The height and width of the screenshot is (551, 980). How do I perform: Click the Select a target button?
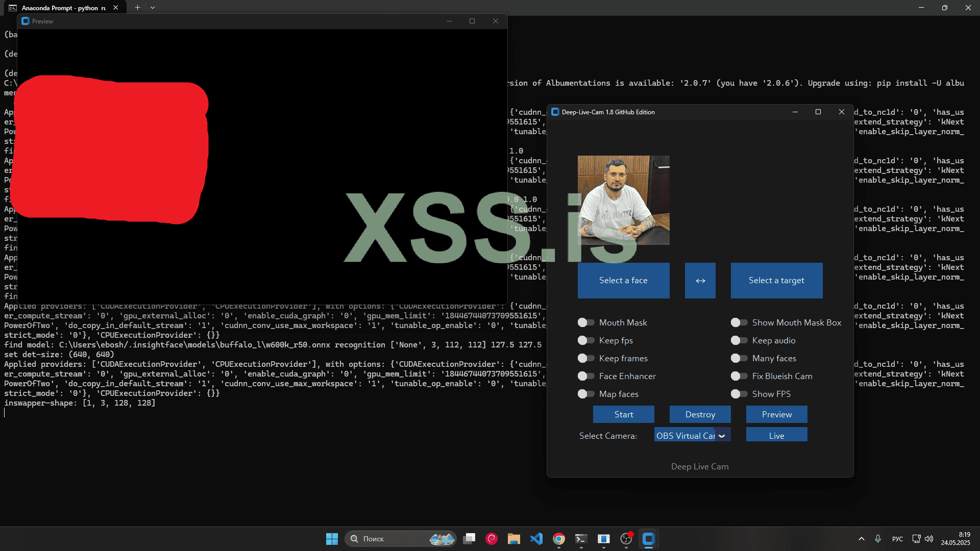[x=776, y=281]
